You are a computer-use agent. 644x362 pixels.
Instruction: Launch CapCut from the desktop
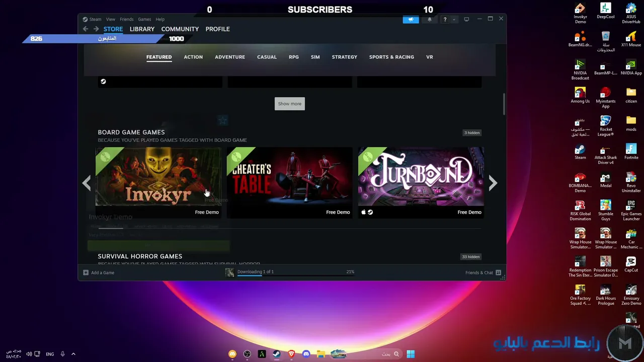pyautogui.click(x=631, y=264)
